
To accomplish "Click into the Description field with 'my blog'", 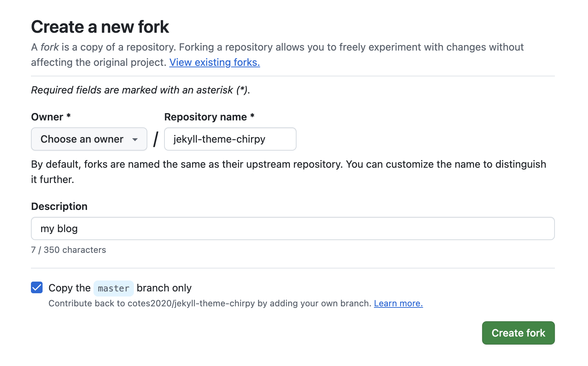I will (293, 228).
